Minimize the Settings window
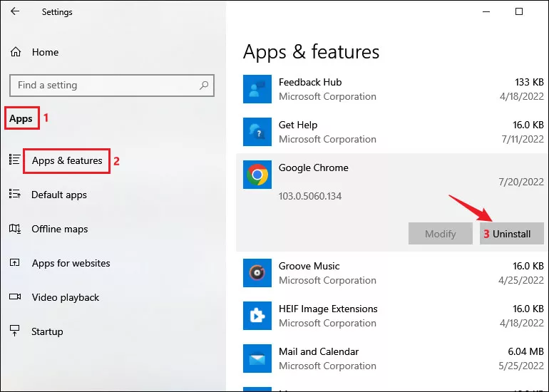The height and width of the screenshot is (392, 549). pyautogui.click(x=486, y=11)
